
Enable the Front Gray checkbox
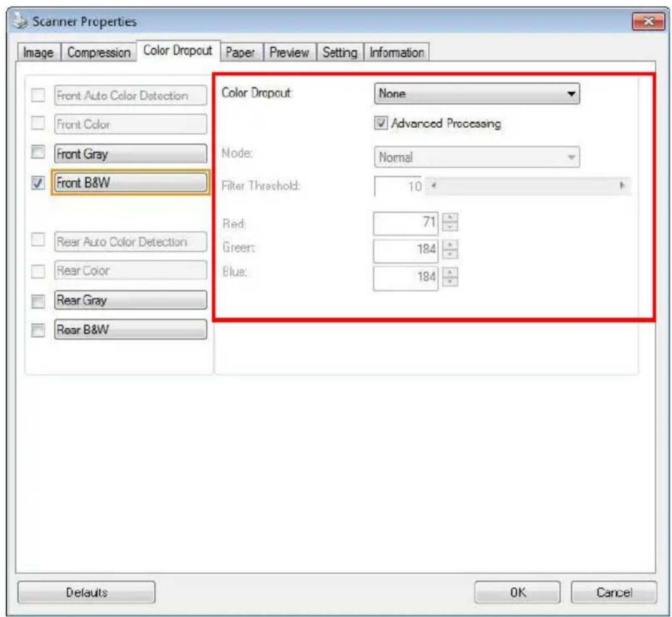pos(38,152)
